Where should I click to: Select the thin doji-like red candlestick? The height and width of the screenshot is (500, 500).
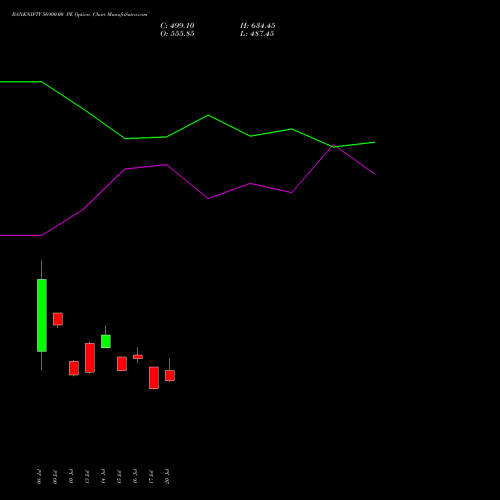coord(138,356)
